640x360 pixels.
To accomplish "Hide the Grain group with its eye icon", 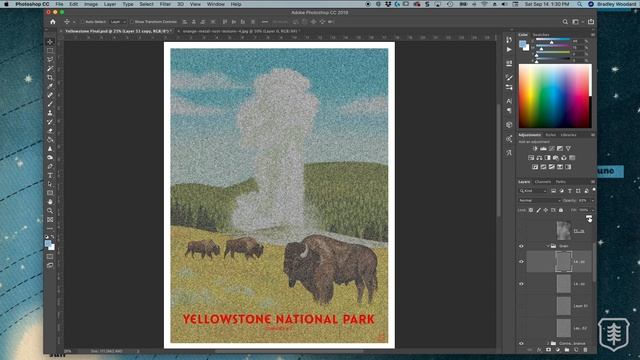I will (x=521, y=246).
